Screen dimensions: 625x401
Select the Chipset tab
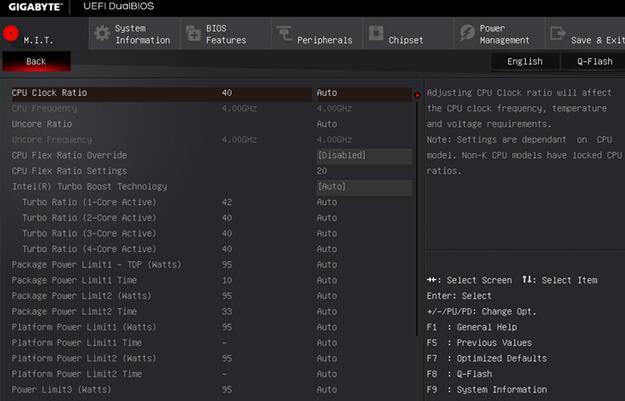tap(408, 34)
